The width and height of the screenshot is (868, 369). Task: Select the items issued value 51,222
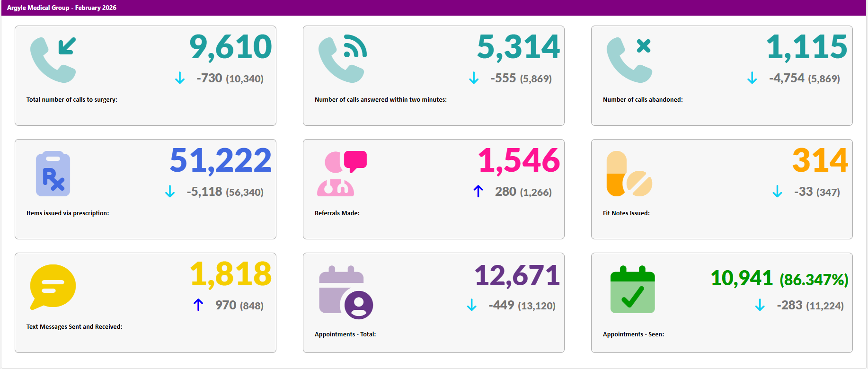point(221,160)
